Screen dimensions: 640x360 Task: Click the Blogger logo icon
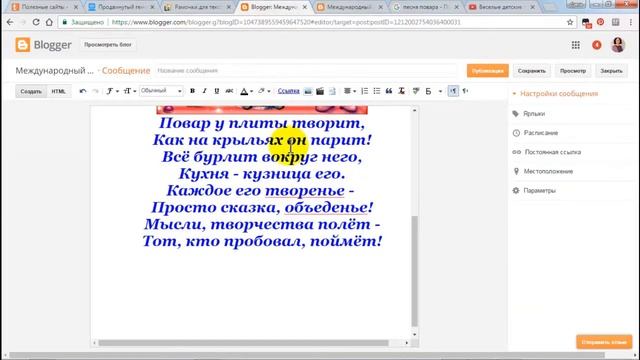[x=22, y=45]
